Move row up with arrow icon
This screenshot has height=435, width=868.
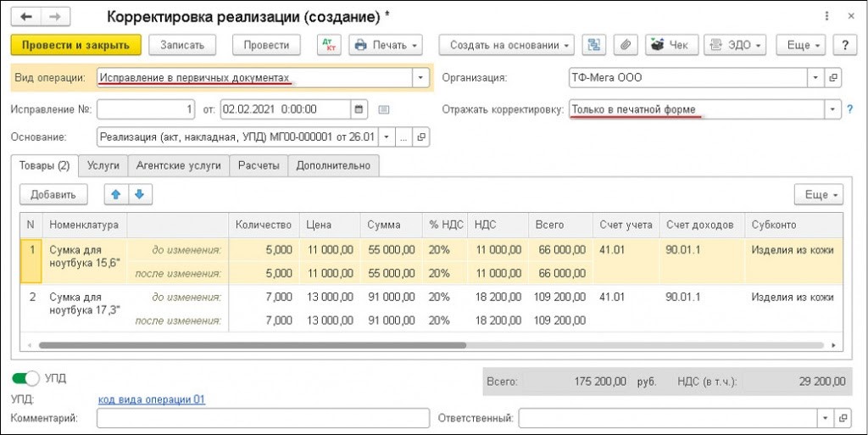115,194
